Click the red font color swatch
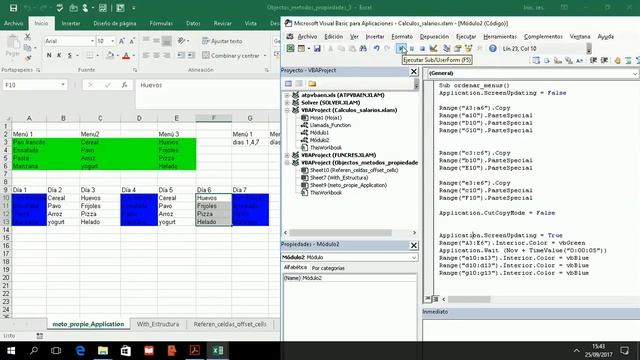Screen dimensions: 640x360 (x=126, y=56)
